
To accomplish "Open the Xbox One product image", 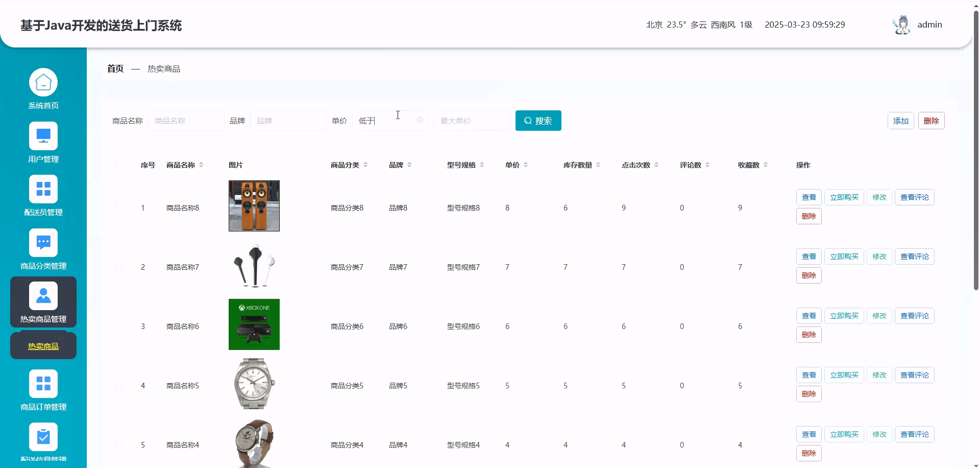I will [x=254, y=324].
